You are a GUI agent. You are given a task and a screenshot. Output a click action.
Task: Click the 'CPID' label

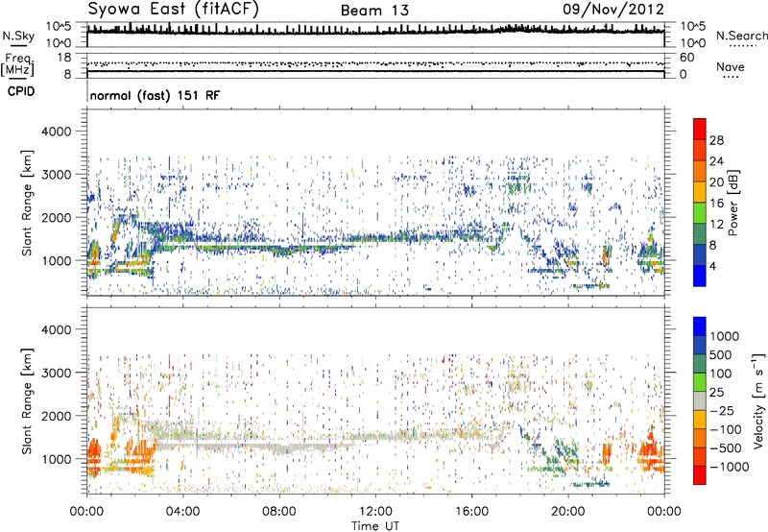21,91
